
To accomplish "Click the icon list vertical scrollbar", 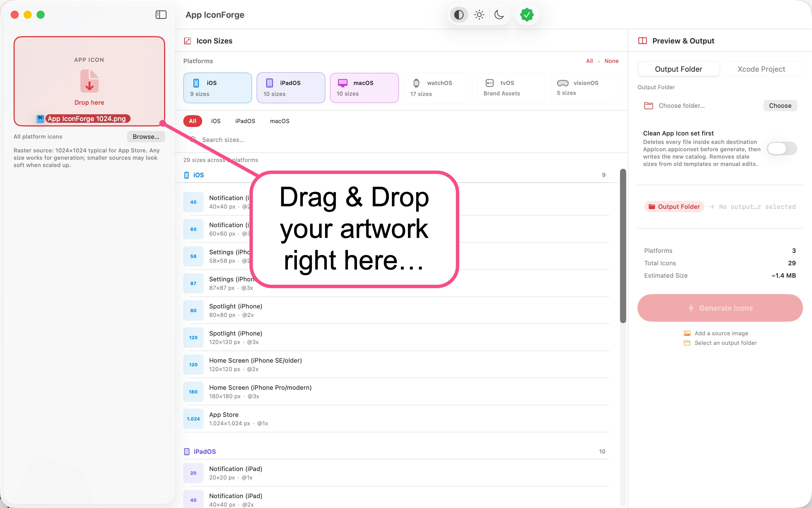I will [623, 246].
